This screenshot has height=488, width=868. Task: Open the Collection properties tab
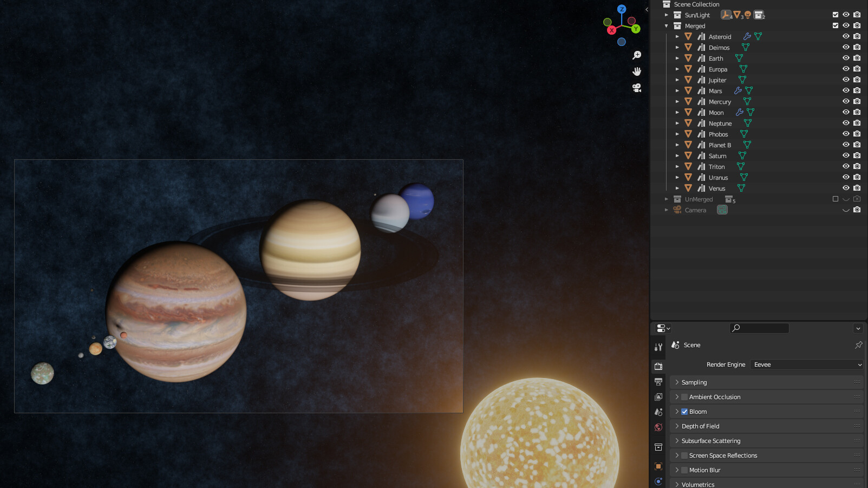click(x=658, y=447)
